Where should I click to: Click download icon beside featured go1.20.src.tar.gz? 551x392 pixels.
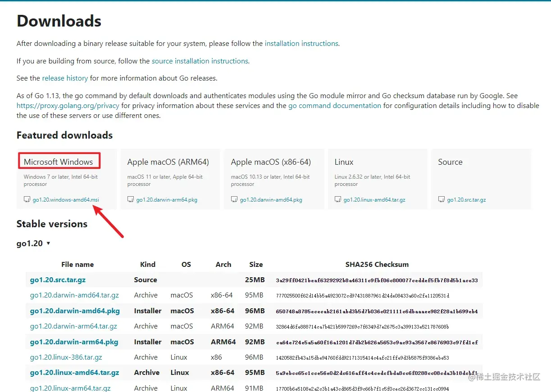(x=442, y=199)
